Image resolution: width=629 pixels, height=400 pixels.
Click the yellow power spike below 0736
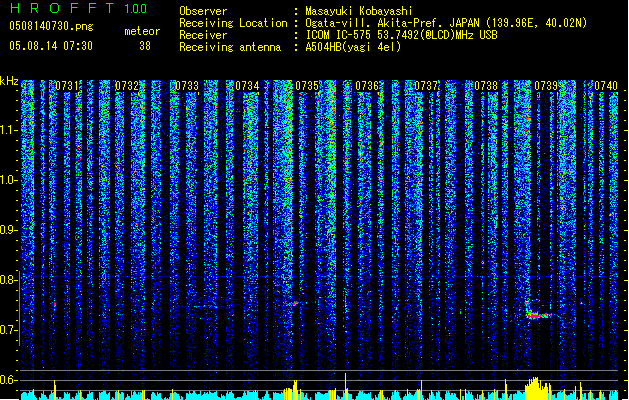345,385
